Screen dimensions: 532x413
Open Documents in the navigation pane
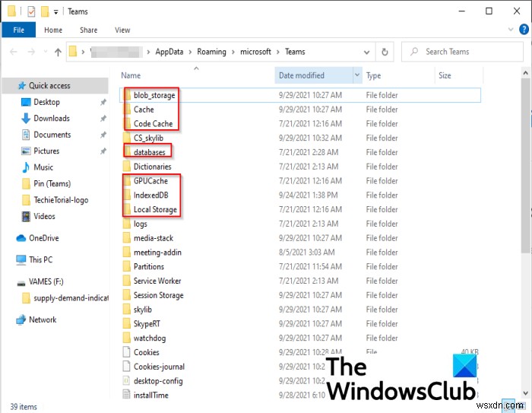52,135
